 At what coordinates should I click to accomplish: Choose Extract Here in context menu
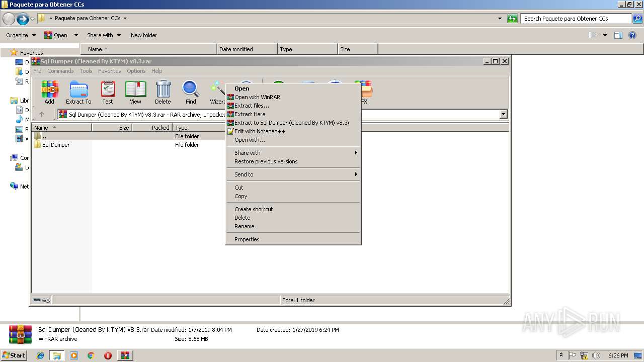pyautogui.click(x=293, y=114)
